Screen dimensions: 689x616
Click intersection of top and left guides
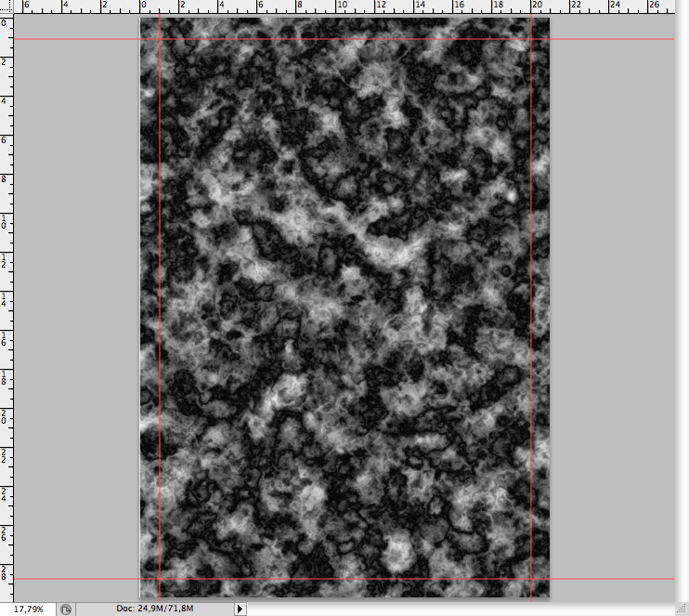point(161,40)
